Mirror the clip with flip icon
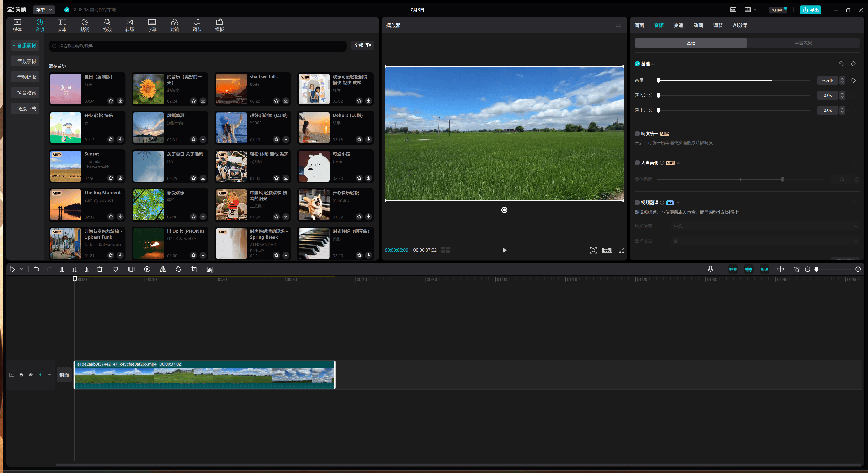The image size is (868, 473). 163,269
